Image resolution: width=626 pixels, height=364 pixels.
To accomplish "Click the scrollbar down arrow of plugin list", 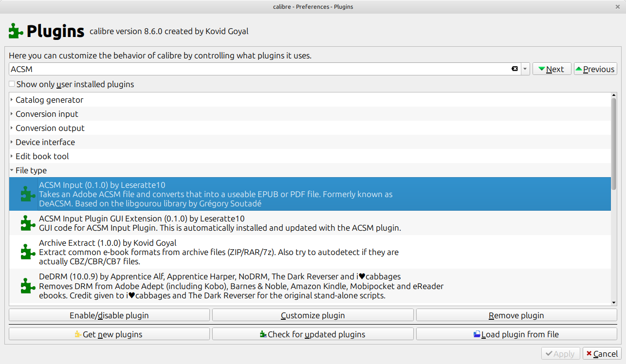I will tap(614, 303).
